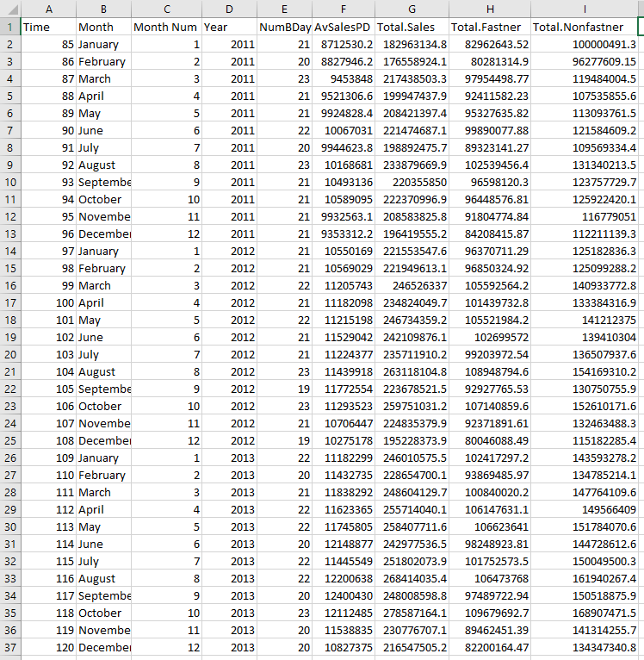
Task: Click Total.Sales value 246010575.5
Action: pos(412,458)
